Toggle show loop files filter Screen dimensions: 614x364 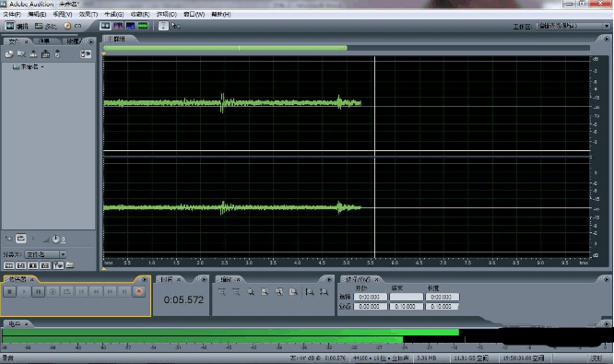coord(21,265)
